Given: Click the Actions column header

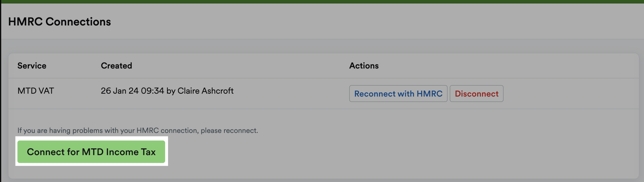Looking at the screenshot, I should 364,66.
